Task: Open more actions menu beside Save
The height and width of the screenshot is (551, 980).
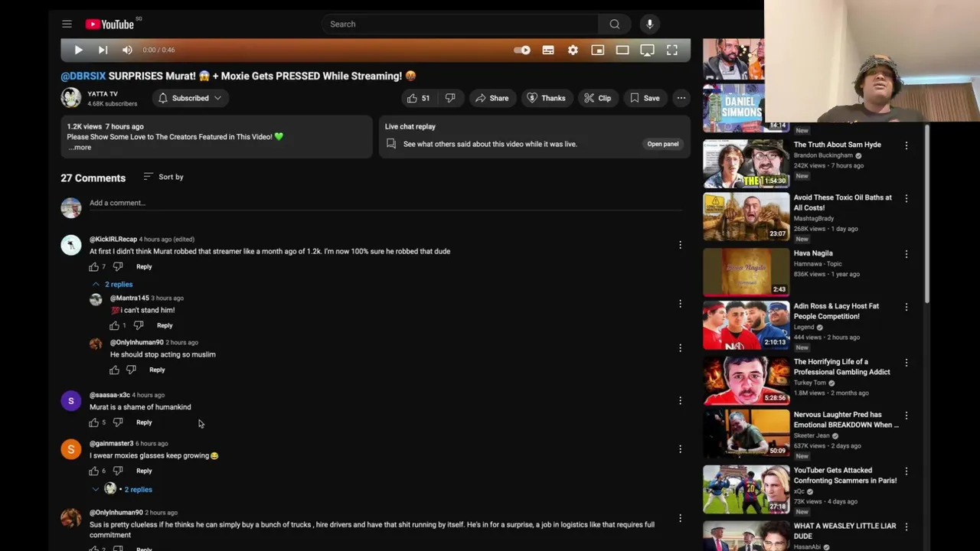Action: [681, 98]
